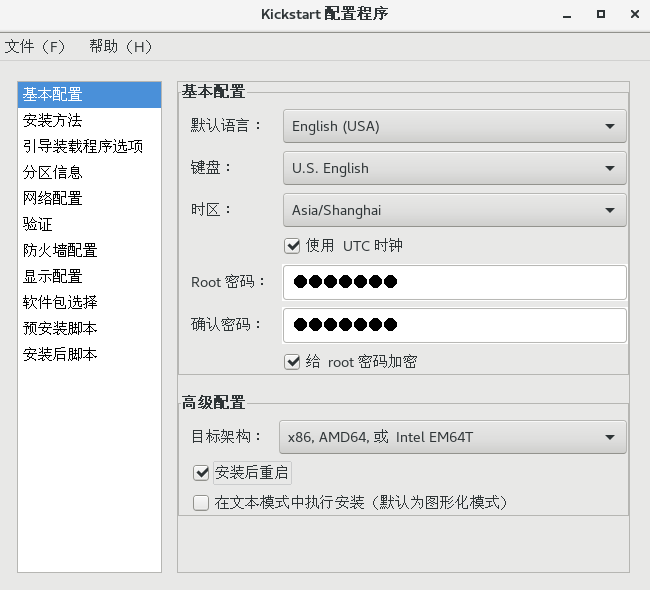Close the Kickstart 配置程序 window

(635, 14)
